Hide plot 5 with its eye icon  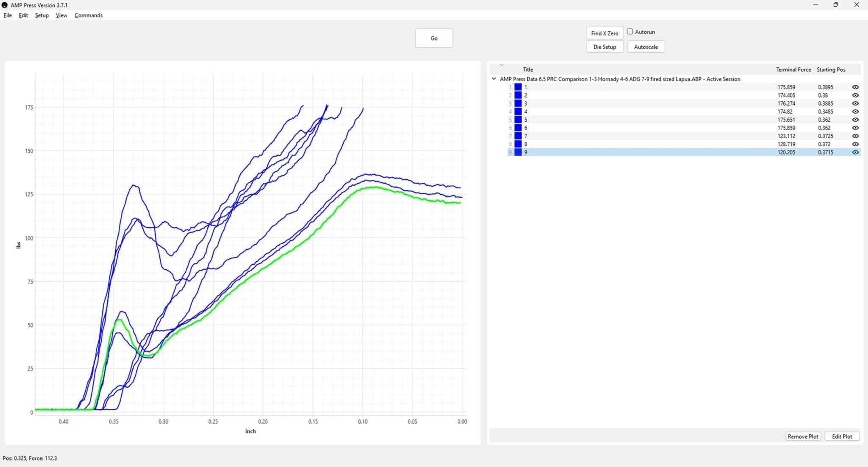(855, 120)
